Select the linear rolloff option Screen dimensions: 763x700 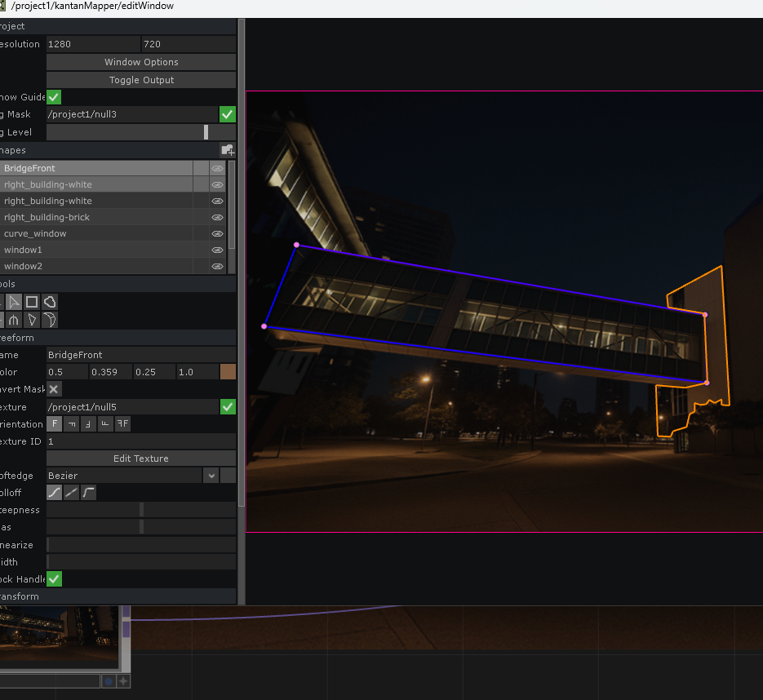(x=71, y=492)
